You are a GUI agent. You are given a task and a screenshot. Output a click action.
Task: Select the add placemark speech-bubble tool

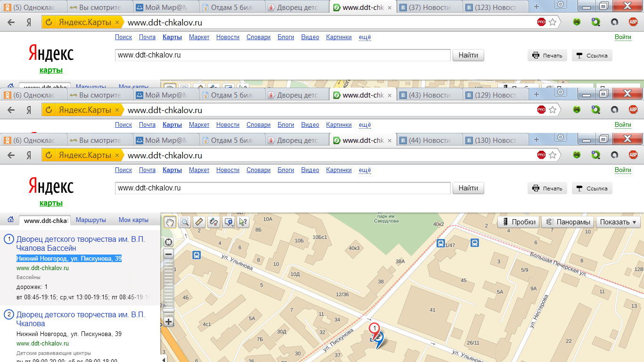coord(228,222)
